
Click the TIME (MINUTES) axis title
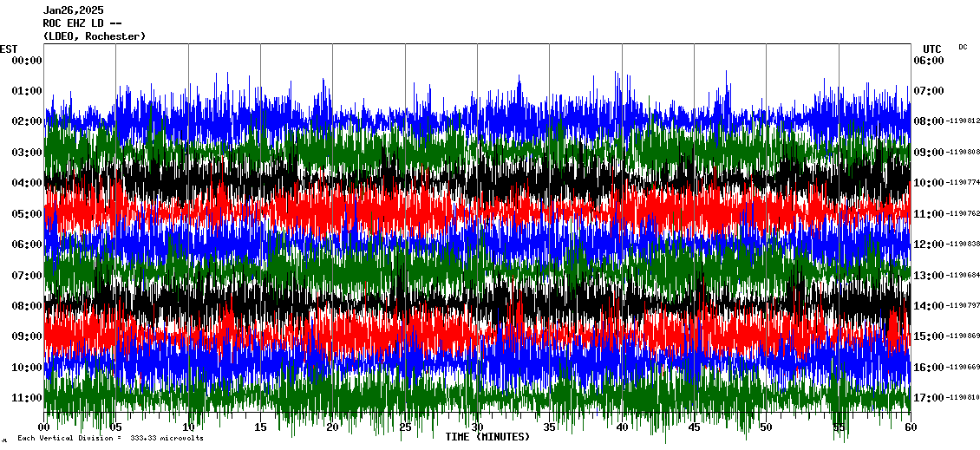pyautogui.click(x=487, y=437)
